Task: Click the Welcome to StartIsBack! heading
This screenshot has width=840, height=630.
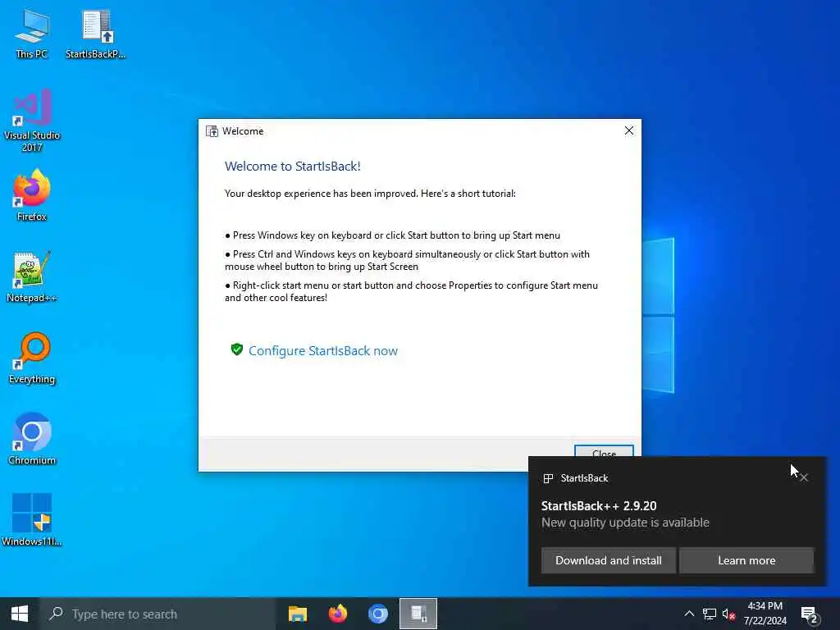Action: 293,166
